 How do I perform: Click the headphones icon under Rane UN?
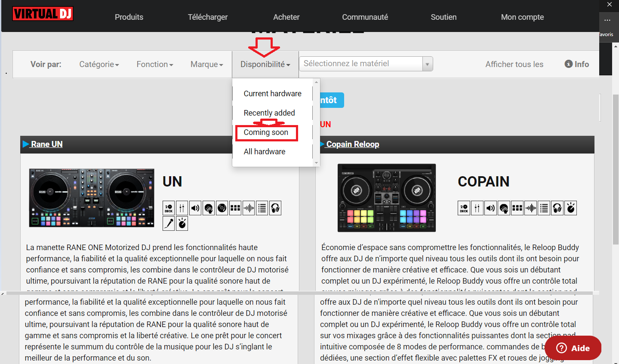[275, 208]
